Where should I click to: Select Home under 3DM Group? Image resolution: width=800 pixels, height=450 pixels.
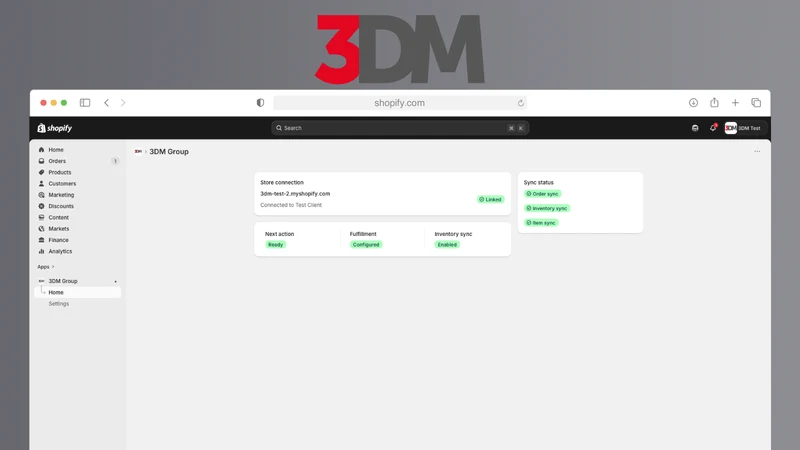click(78, 292)
